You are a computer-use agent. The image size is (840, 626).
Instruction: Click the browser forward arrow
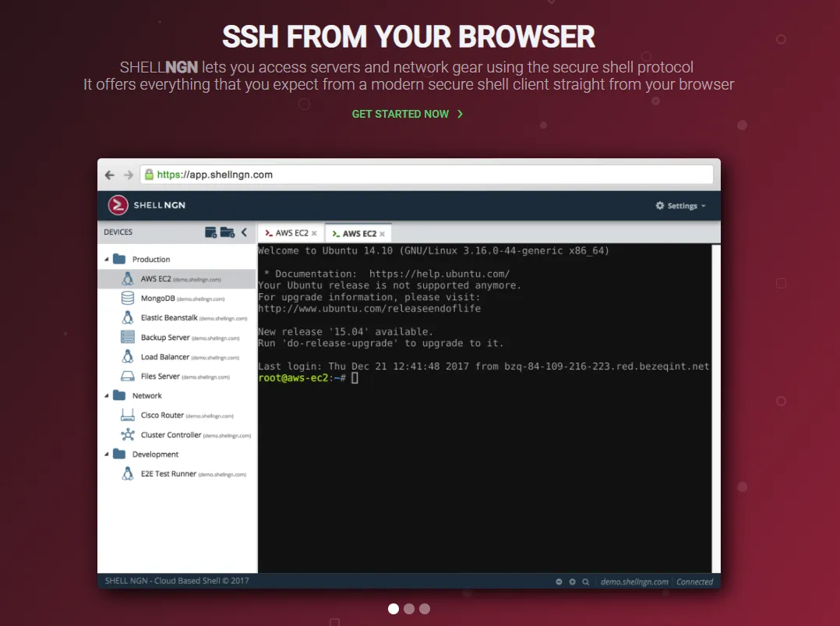[x=128, y=175]
